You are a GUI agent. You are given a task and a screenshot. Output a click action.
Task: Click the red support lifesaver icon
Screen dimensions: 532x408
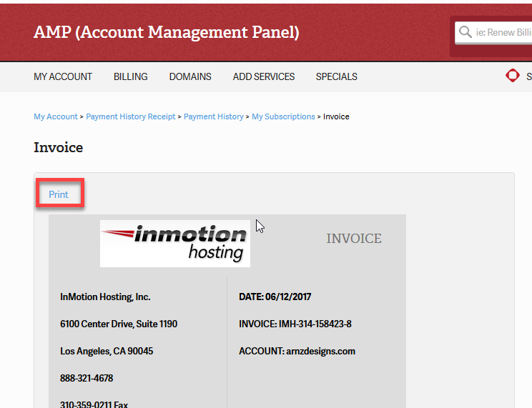coord(512,75)
